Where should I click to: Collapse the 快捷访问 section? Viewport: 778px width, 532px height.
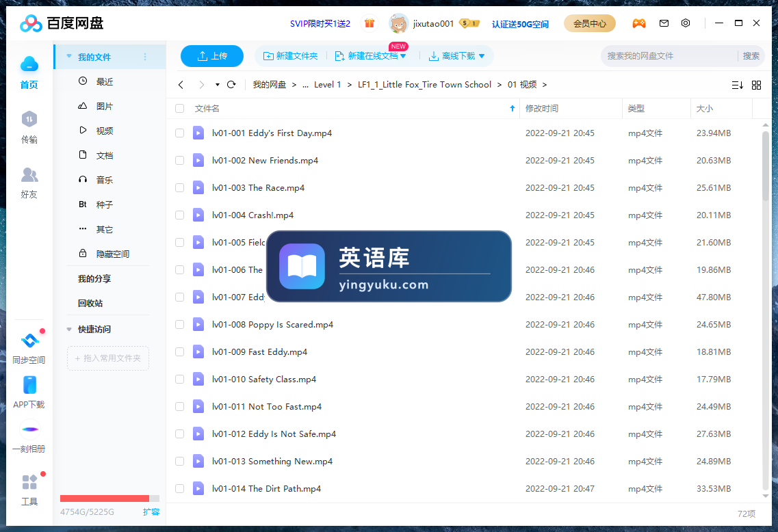pyautogui.click(x=69, y=329)
